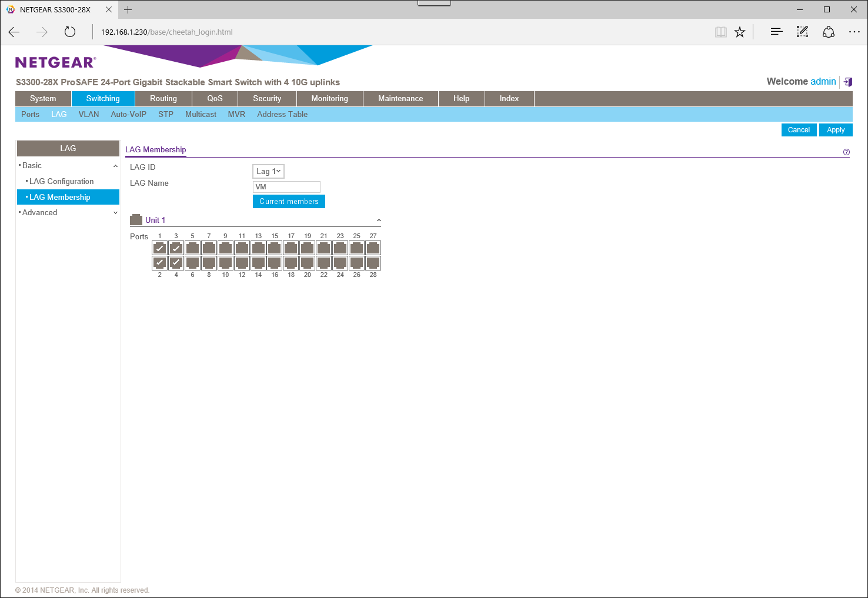Open the Help tab
868x598 pixels.
pos(462,99)
